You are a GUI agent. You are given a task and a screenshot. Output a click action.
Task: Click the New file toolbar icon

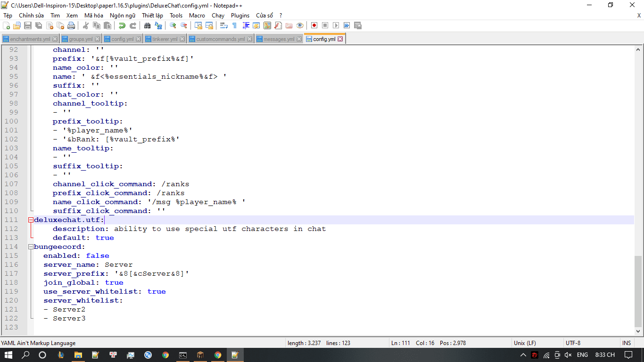point(7,25)
